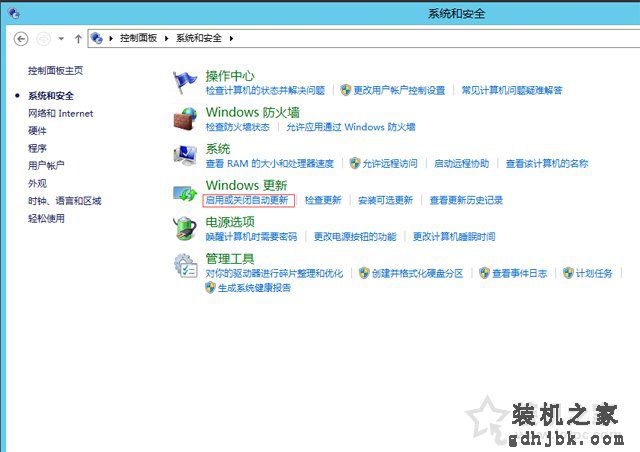Image resolution: width=640 pixels, height=452 pixels.
Task: Open 时钟、语言和区域 category in sidebar
Action: pos(64,201)
